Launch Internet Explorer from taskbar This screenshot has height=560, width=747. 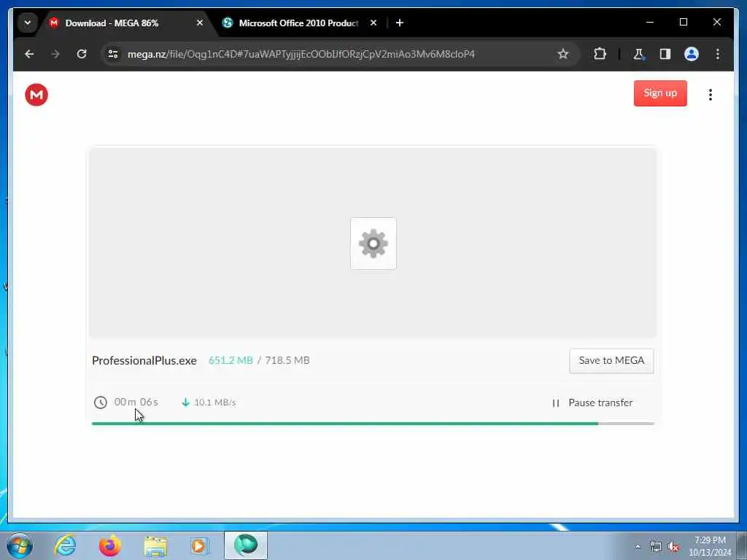(x=65, y=545)
